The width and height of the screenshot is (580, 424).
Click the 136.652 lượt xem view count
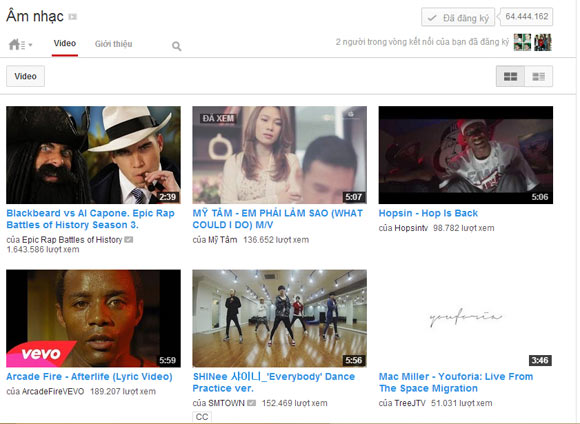276,240
